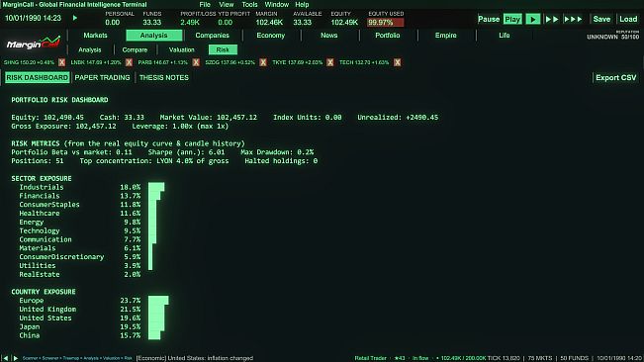Screen dimensions: 644x362
Task: Show the Risk Dashboard view
Action: pyautogui.click(x=37, y=77)
